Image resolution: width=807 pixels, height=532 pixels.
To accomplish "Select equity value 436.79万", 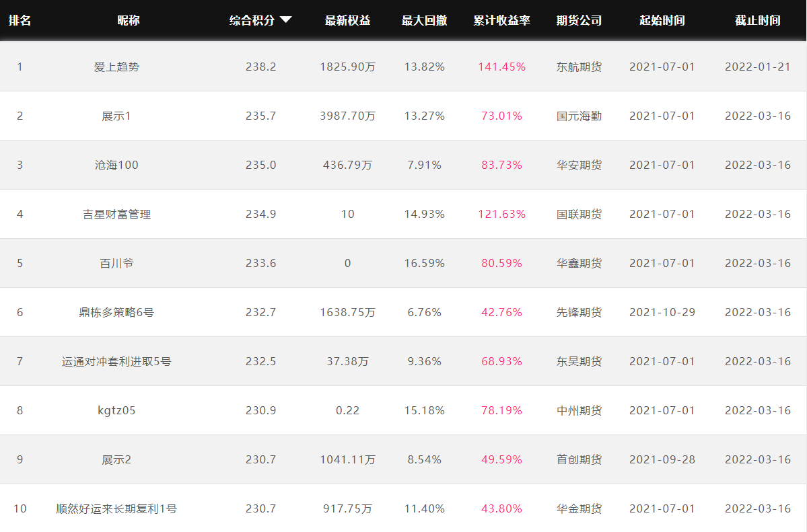I will pyautogui.click(x=347, y=165).
